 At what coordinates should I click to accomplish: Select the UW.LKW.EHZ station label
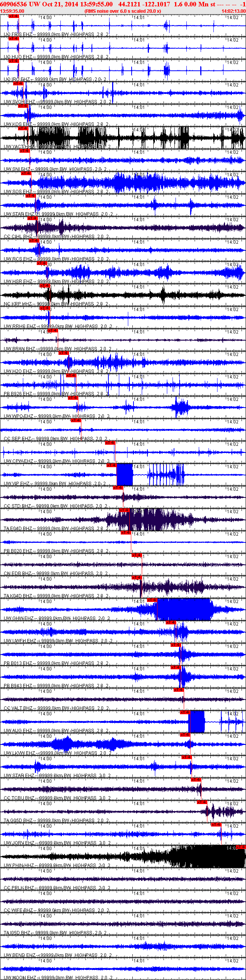click(57, 753)
